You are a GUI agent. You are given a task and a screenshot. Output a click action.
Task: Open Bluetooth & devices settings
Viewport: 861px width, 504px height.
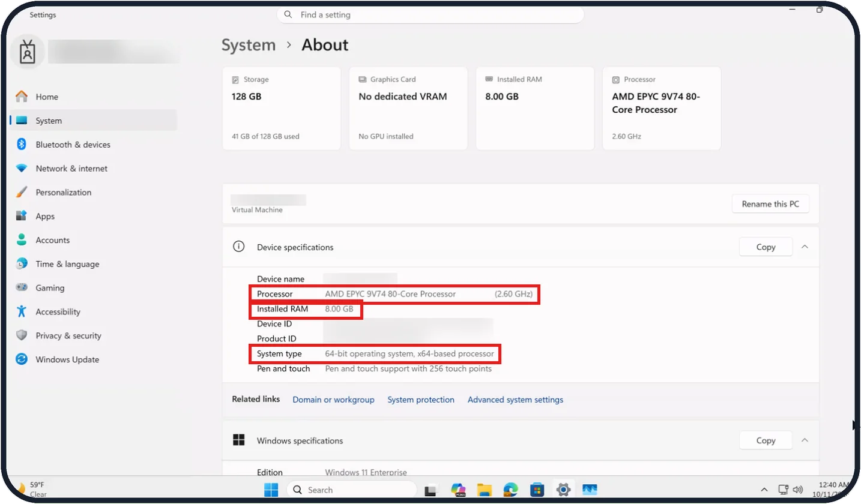[x=94, y=145]
